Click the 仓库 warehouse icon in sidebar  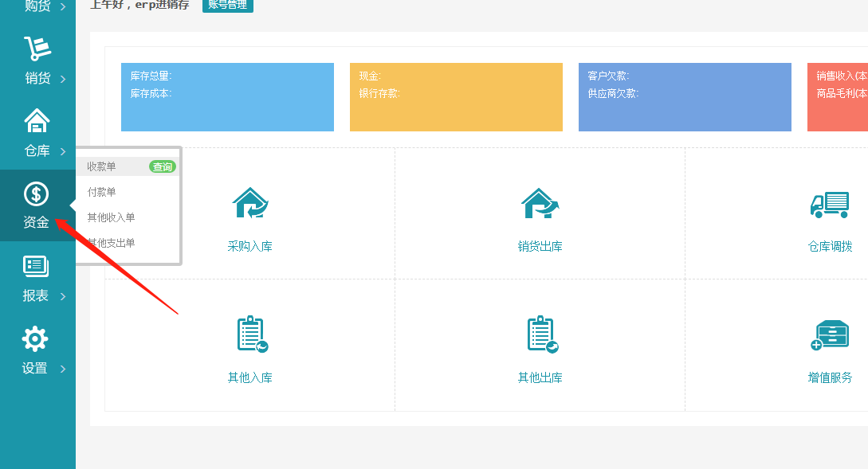pos(37,121)
